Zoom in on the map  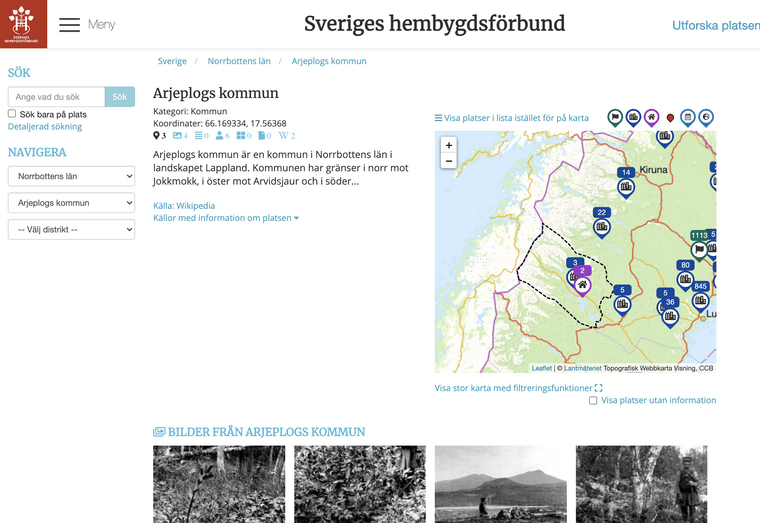(449, 145)
